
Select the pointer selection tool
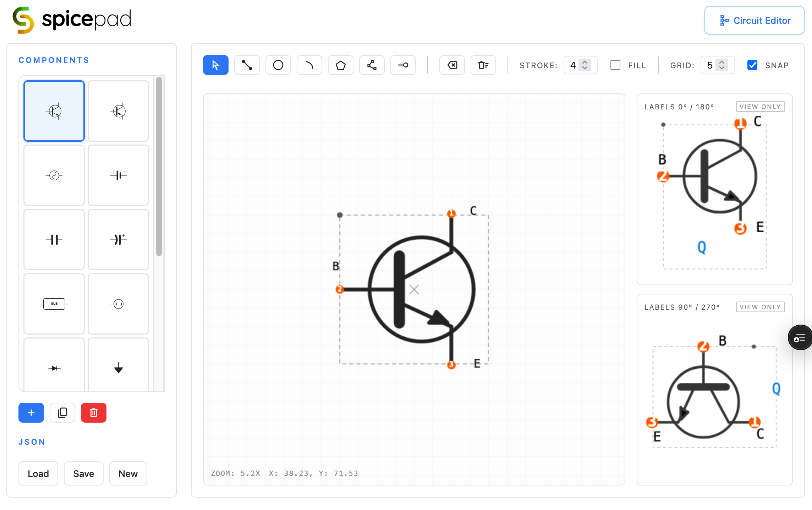tap(215, 65)
